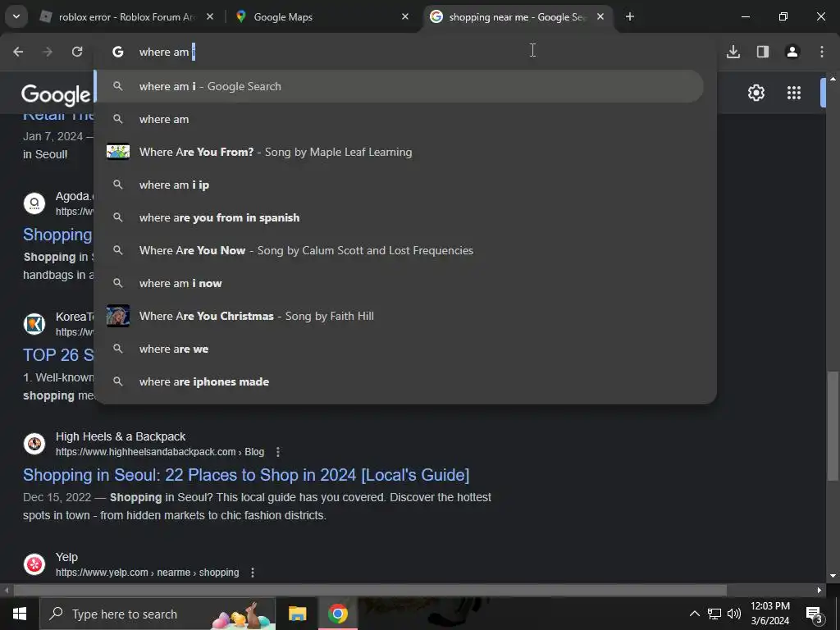Image resolution: width=840 pixels, height=630 pixels.
Task: Click the KoreaTo result favicon
Action: [x=34, y=324]
